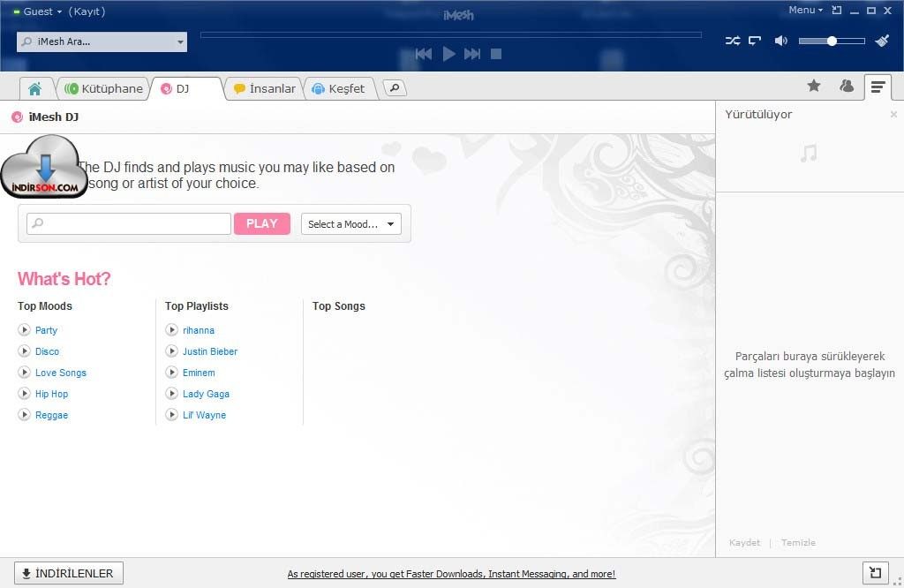Viewport: 904px width, 588px height.
Task: Adjust the volume slider
Action: (x=832, y=41)
